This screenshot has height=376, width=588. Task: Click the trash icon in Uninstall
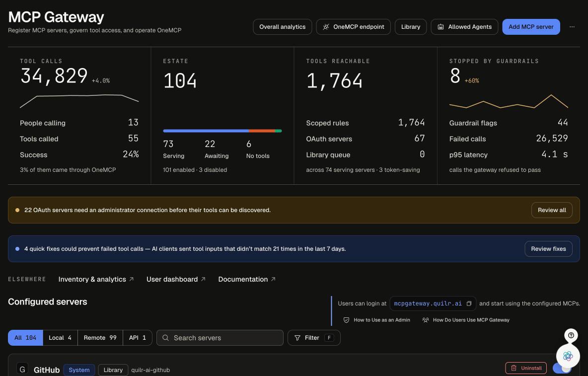pyautogui.click(x=514, y=368)
